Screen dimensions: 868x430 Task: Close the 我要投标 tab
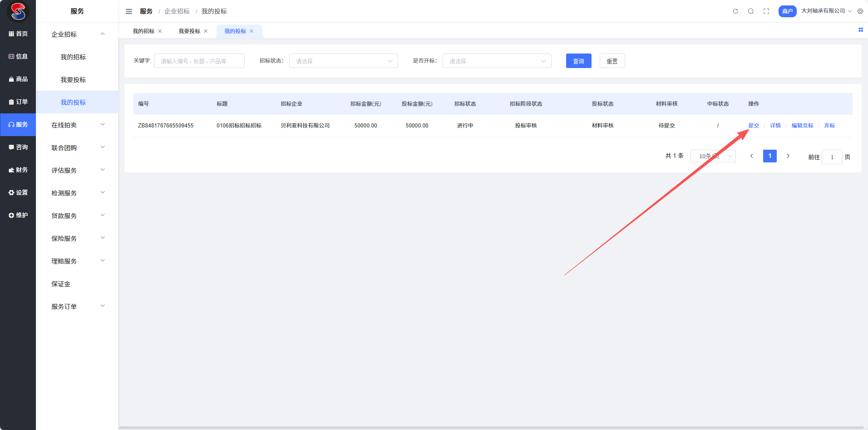[206, 31]
